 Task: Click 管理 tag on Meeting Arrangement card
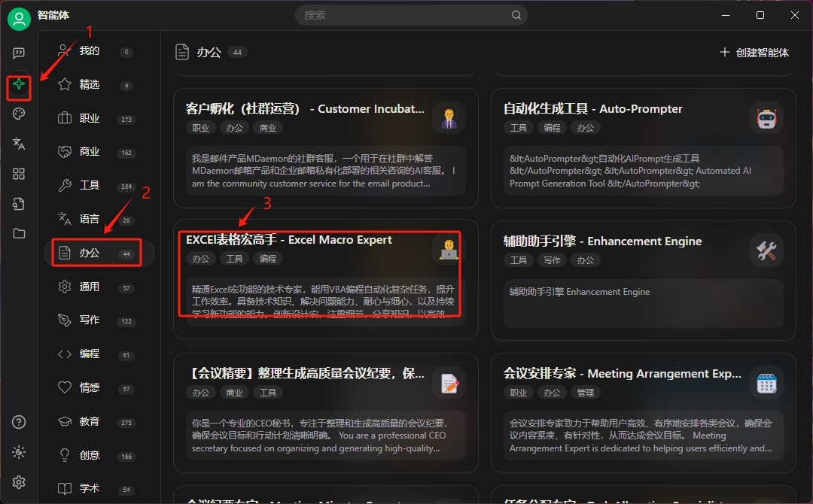coord(586,393)
